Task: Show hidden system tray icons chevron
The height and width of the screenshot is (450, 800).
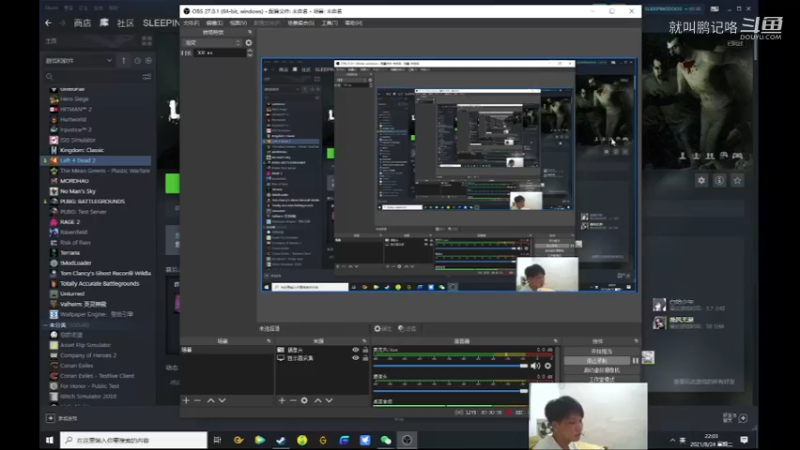Action: 672,440
